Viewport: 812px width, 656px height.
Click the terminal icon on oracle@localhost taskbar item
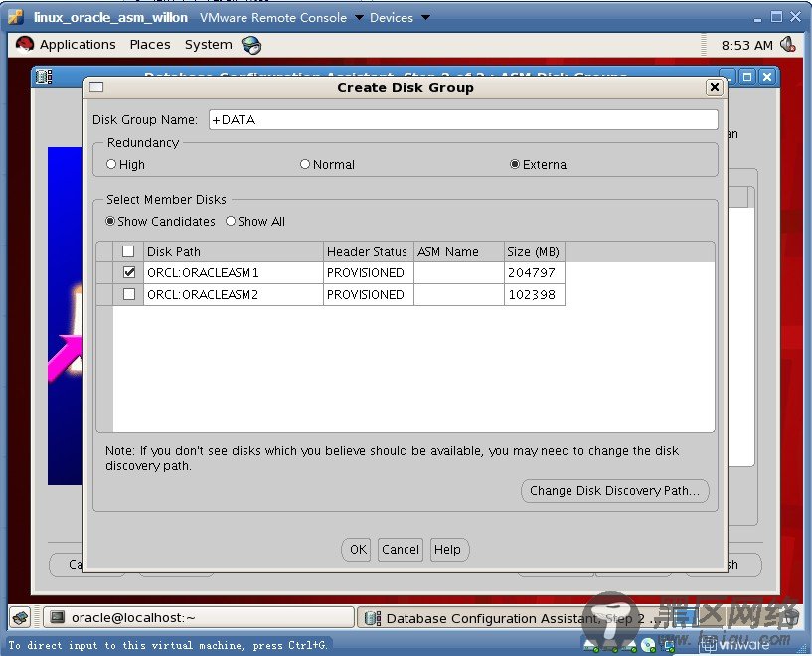tap(57, 617)
